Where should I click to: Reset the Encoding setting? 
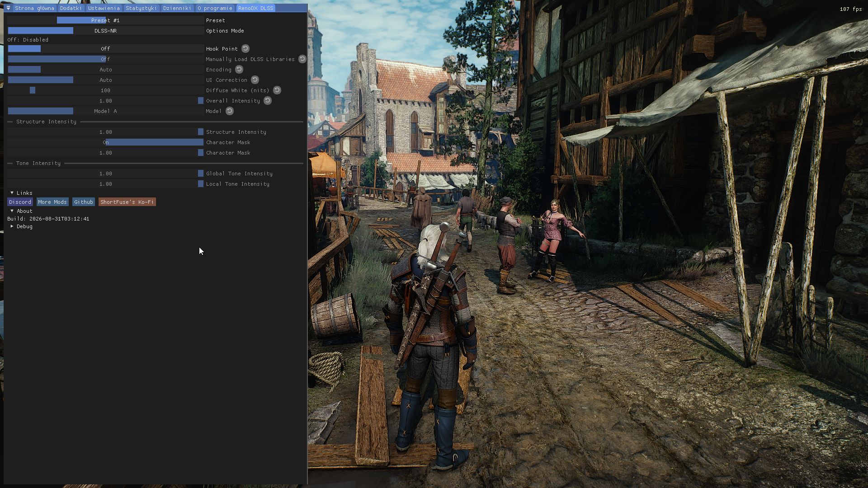(239, 69)
